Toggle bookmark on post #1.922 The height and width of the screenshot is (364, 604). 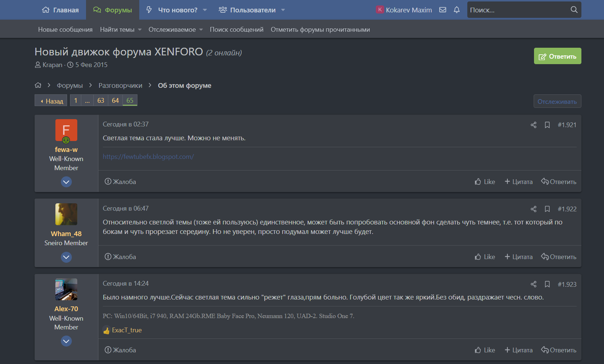coord(547,209)
